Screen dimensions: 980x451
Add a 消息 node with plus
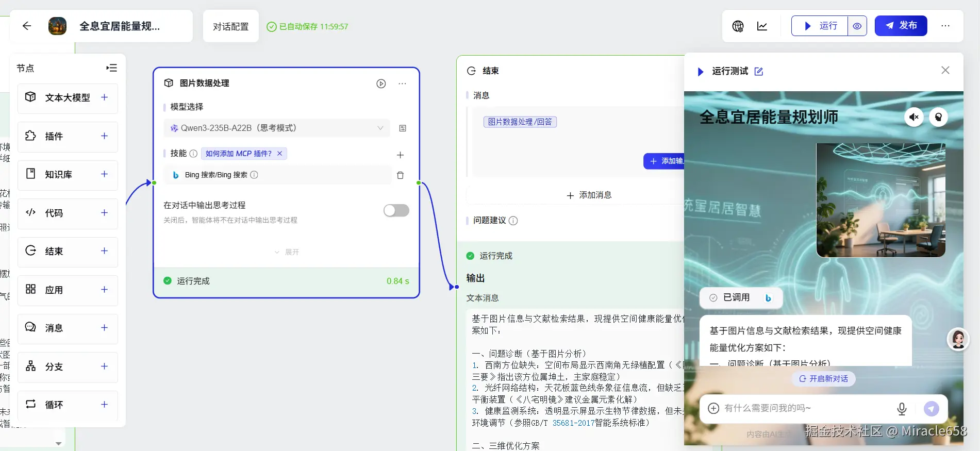tap(104, 327)
